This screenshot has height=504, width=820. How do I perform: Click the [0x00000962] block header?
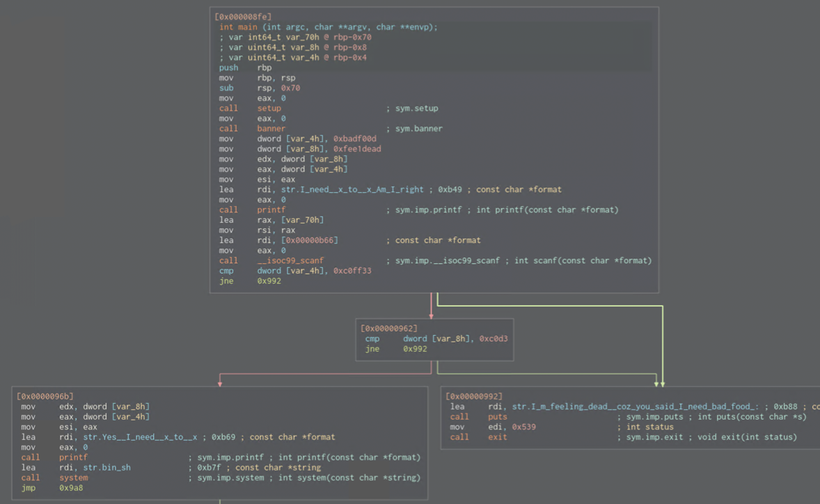point(389,328)
